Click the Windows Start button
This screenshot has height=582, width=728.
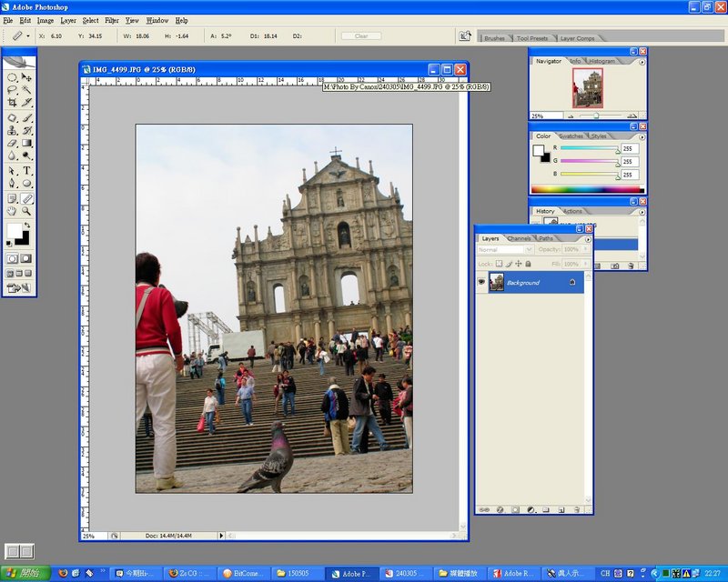25,573
